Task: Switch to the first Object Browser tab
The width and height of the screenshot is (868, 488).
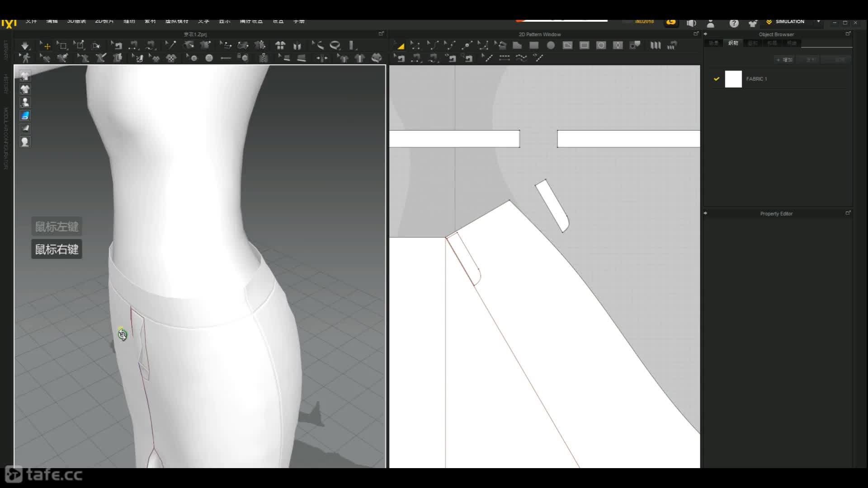Action: pos(714,43)
